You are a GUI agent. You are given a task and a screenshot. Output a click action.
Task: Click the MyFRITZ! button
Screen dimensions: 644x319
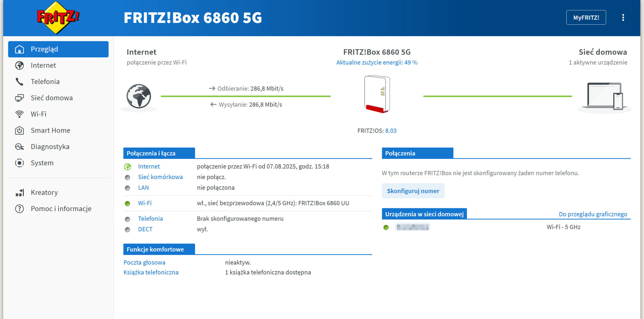(x=586, y=18)
